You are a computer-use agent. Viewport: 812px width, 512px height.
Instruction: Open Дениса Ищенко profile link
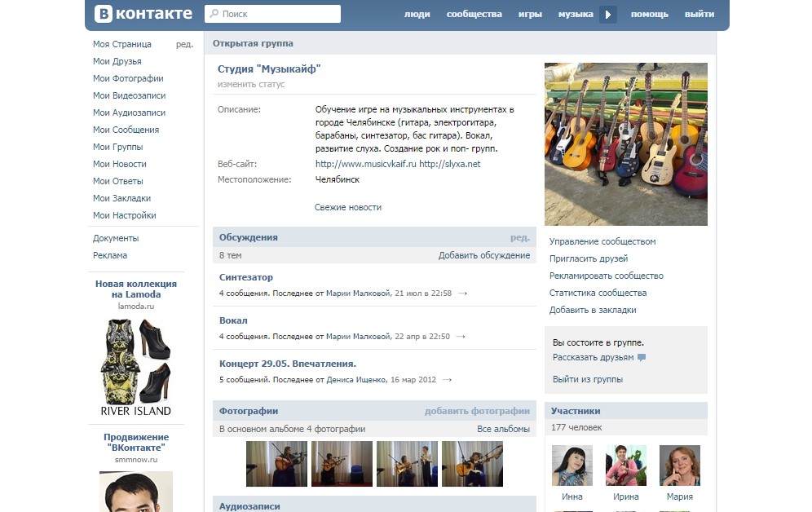pyautogui.click(x=356, y=379)
